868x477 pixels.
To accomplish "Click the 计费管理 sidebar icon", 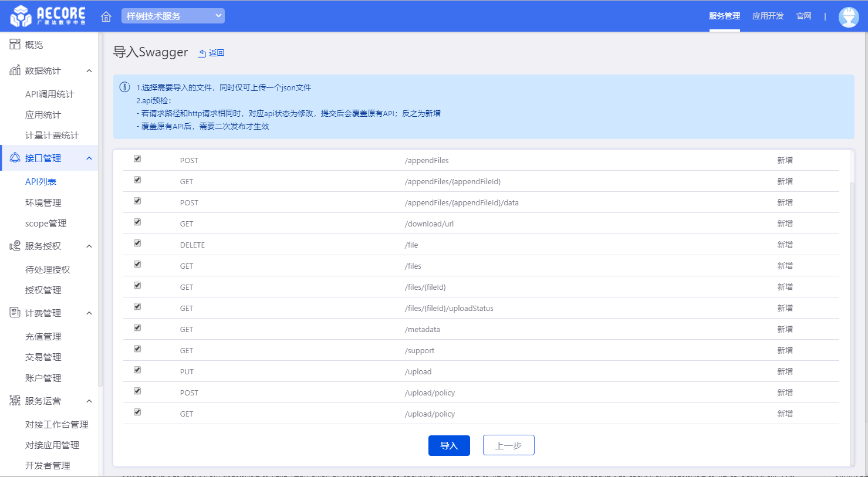I will click(15, 313).
